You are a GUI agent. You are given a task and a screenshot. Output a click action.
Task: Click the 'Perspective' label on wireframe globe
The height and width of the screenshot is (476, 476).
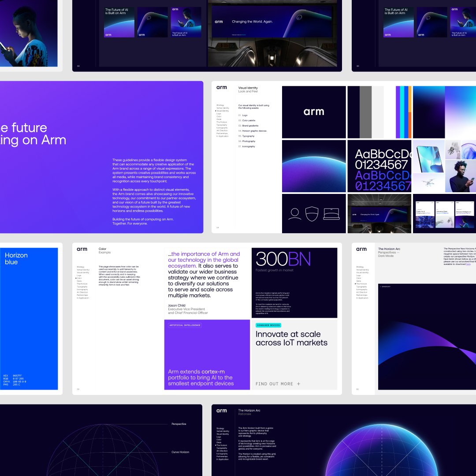click(x=179, y=424)
